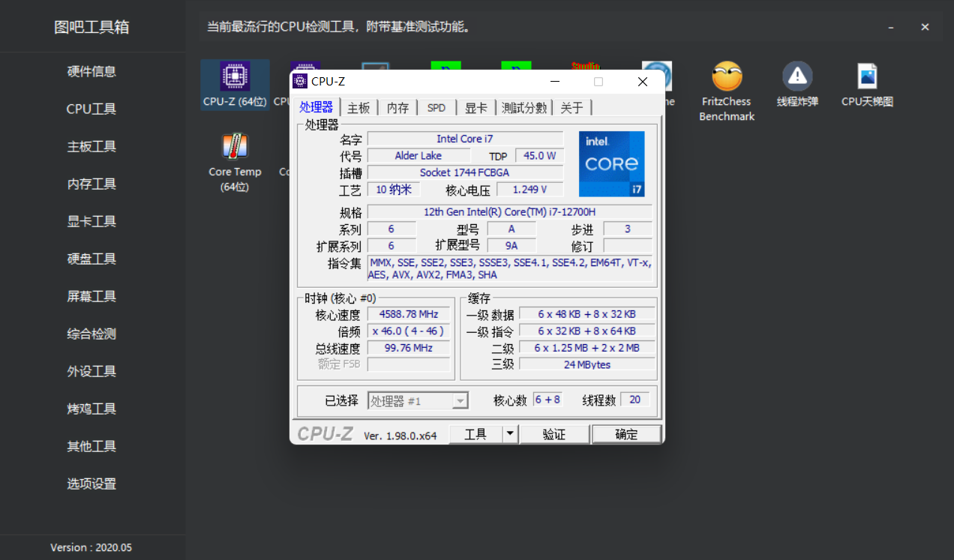The width and height of the screenshot is (954, 560).
Task: Click the CPU-Z window title bar icon
Action: coord(300,82)
